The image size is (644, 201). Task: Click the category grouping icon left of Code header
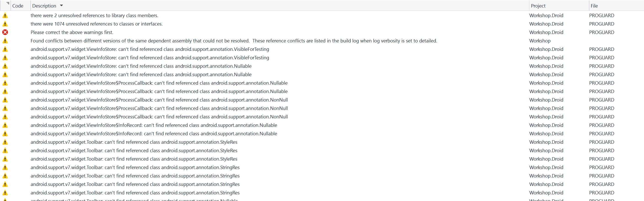coord(8,3)
